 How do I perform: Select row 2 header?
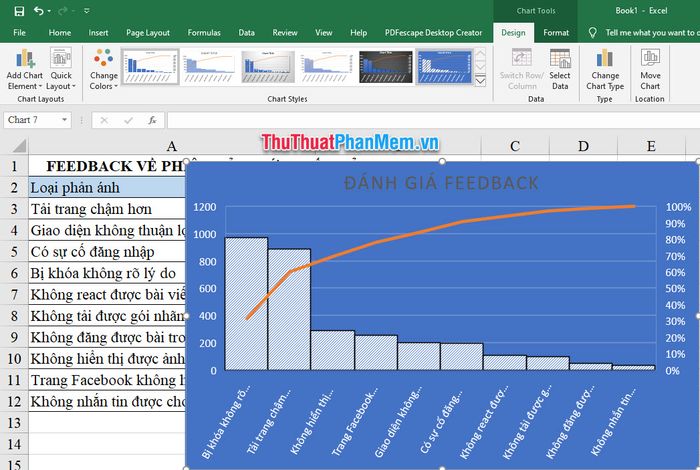tap(14, 187)
